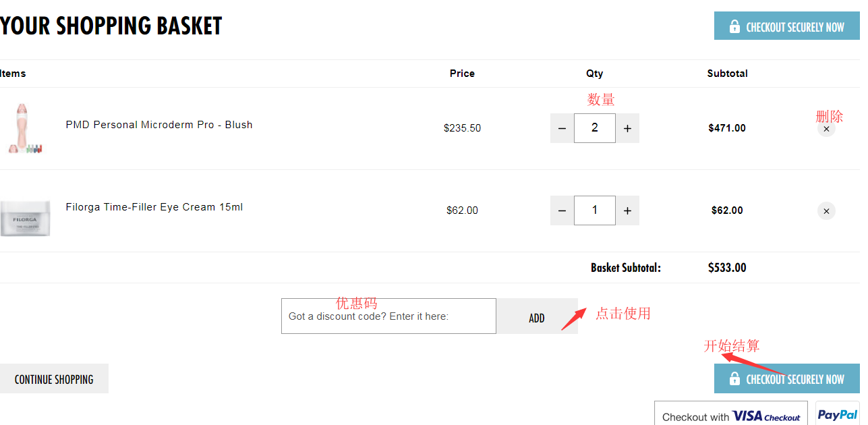Click the PMD Microderm quantity field
The image size is (868, 425).
[x=594, y=128]
